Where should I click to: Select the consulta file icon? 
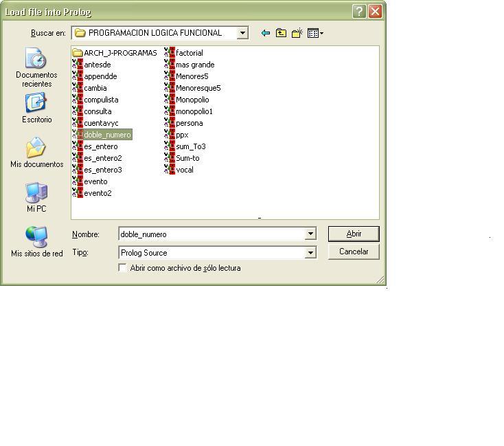tap(78, 111)
